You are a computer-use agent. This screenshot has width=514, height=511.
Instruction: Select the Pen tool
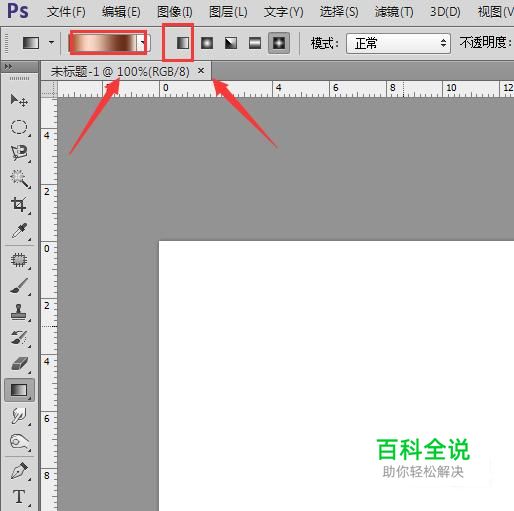(19, 471)
